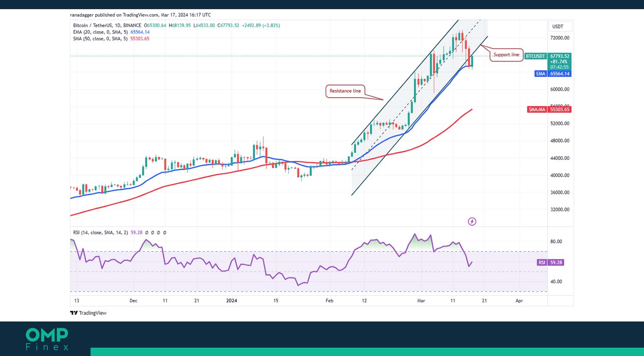Click the 40000.00 price axis label
The image size is (644, 356).
(x=560, y=175)
